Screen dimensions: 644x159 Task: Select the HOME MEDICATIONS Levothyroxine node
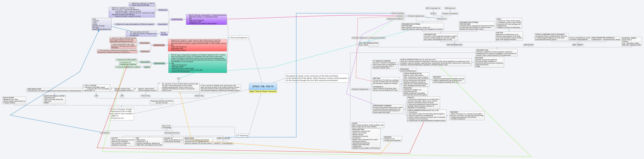pos(54,90)
